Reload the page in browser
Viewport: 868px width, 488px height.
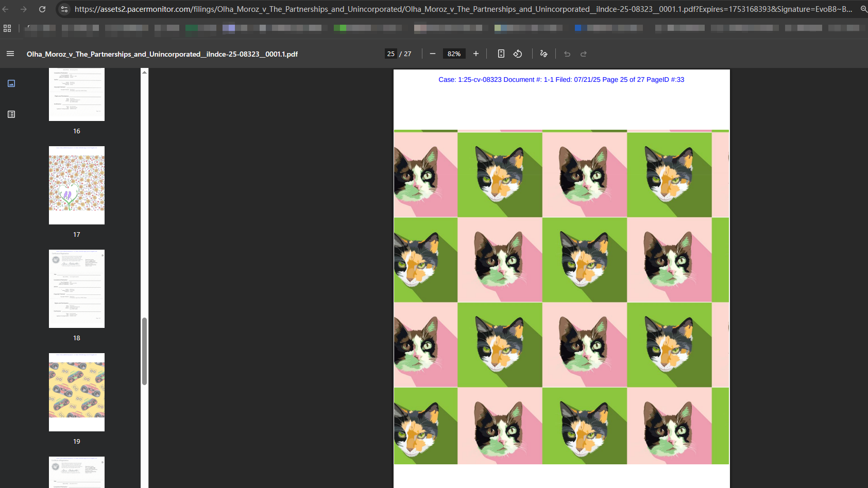coord(42,9)
